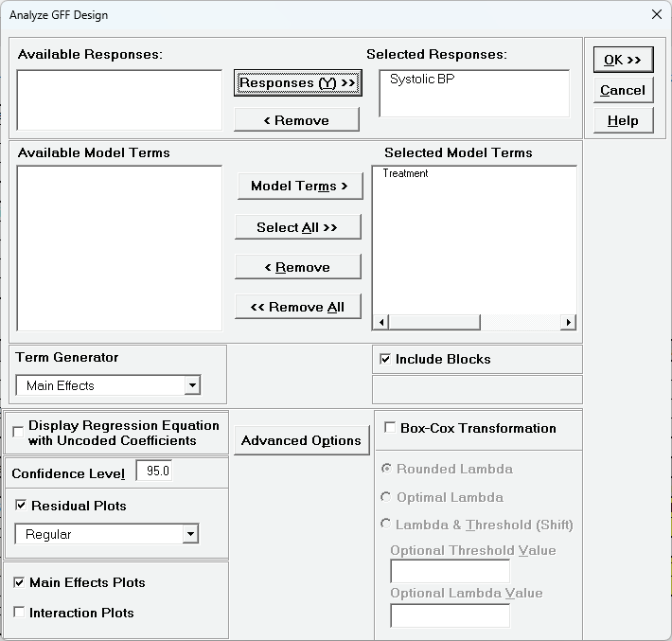672x641 pixels.
Task: Select Treatment in Selected Model Terms
Action: (406, 174)
